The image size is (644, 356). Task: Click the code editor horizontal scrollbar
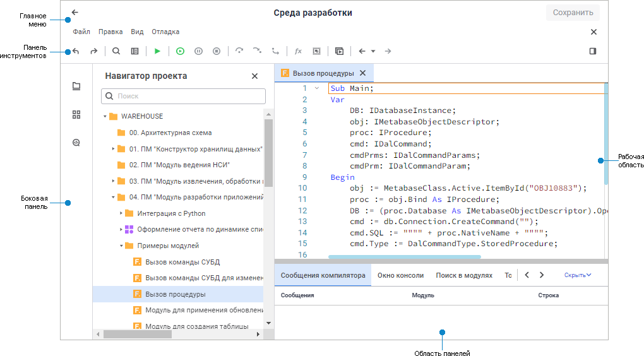tap(405, 257)
